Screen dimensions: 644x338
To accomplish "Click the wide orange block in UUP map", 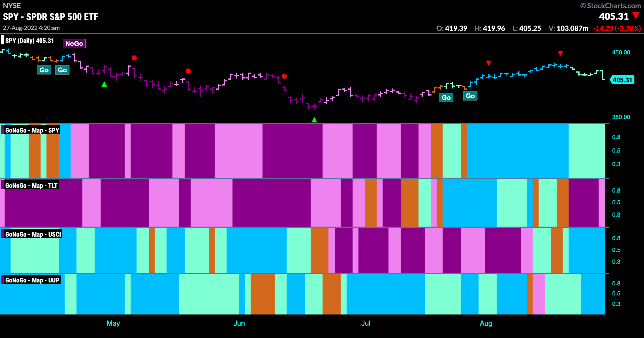I will coord(263,294).
